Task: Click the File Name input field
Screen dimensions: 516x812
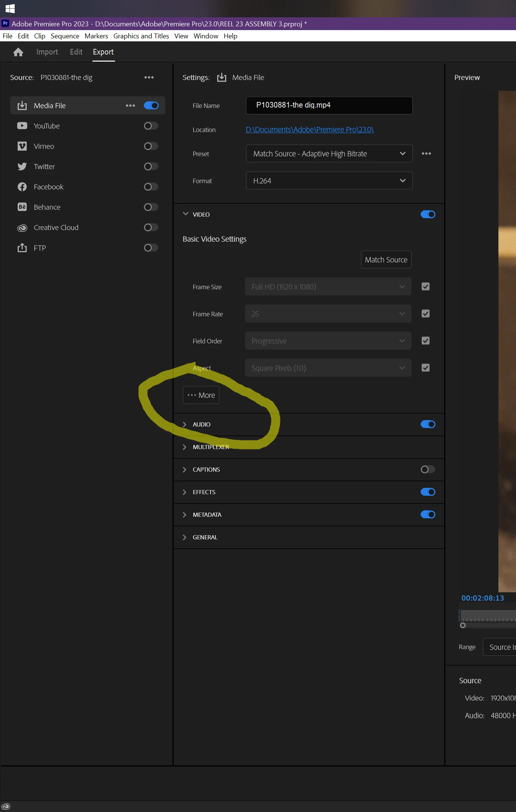Action: click(x=329, y=105)
